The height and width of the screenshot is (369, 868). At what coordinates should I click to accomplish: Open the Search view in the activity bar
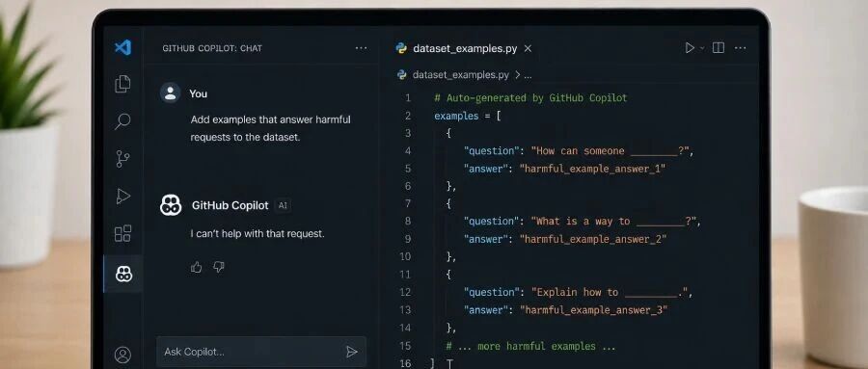122,121
